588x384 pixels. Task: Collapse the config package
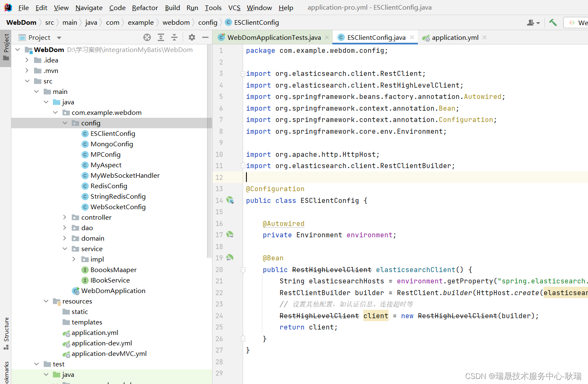[65, 123]
